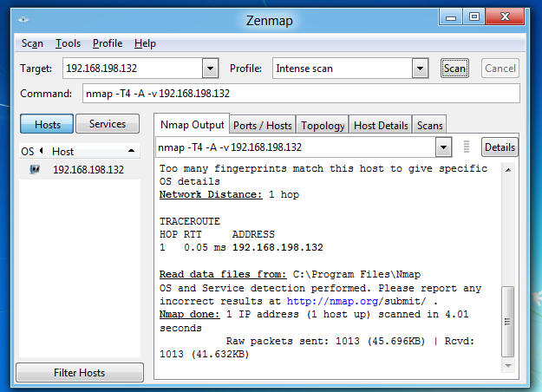Click the 'TRACEROUTE' heading in the output

[x=190, y=221]
